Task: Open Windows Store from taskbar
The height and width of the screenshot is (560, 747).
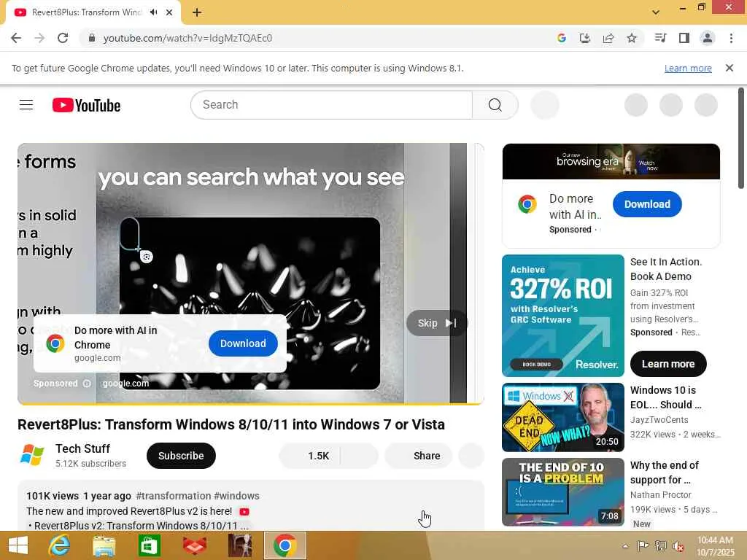Action: (149, 545)
